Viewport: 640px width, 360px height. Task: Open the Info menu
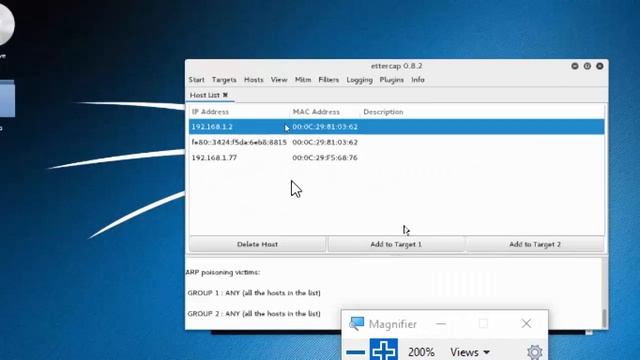coord(418,80)
